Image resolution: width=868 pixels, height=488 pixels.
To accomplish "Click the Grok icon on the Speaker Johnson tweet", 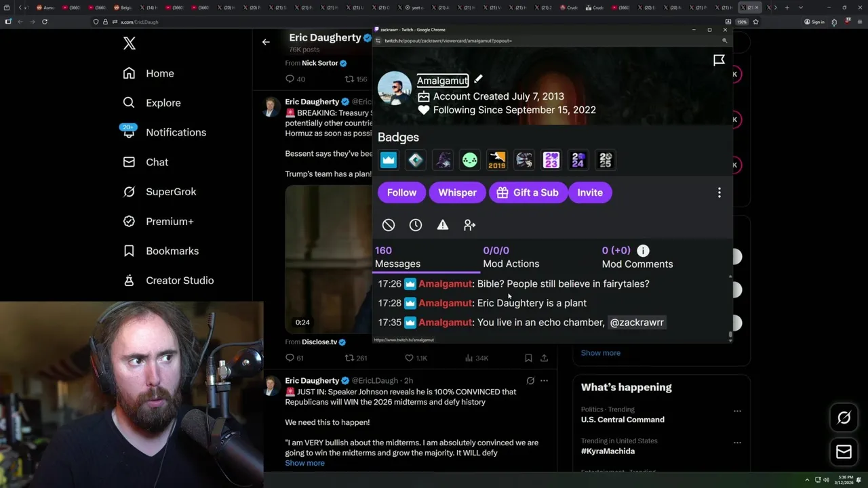I will tap(530, 381).
